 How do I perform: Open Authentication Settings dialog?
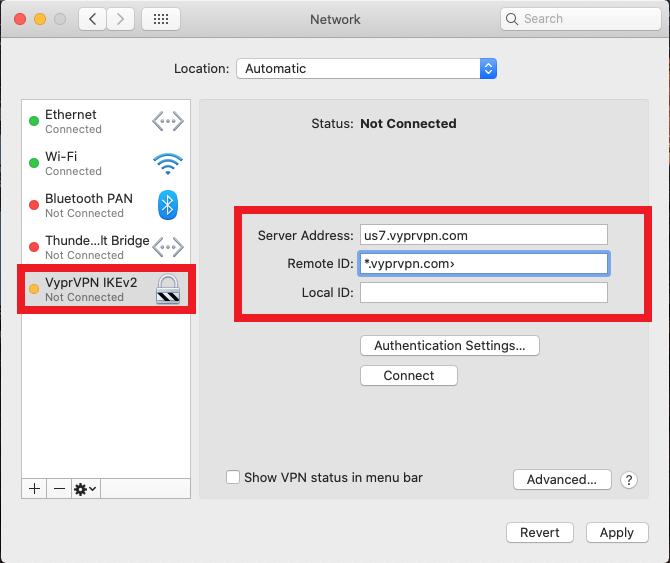450,345
